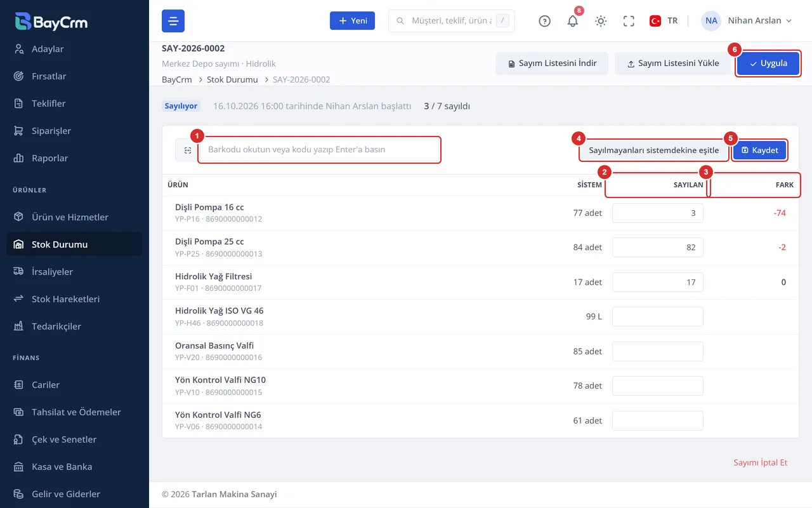Toggle fullscreen mode icon
This screenshot has width=812, height=508.
click(629, 21)
